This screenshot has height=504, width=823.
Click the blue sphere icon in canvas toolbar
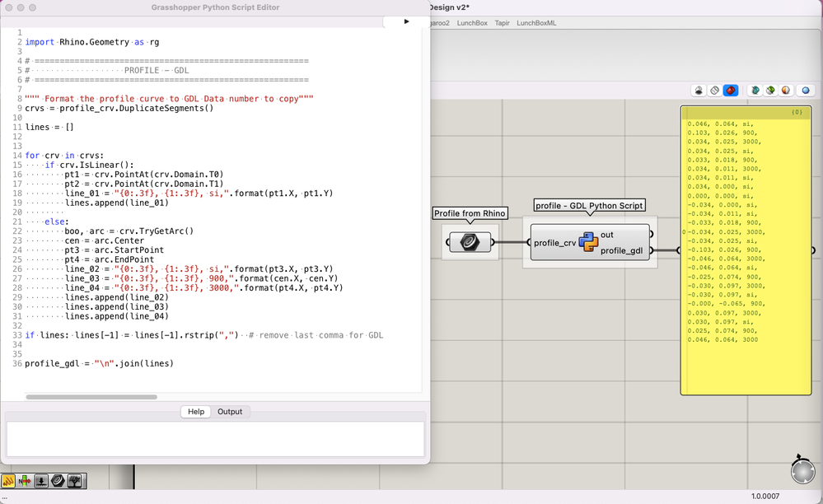806,91
